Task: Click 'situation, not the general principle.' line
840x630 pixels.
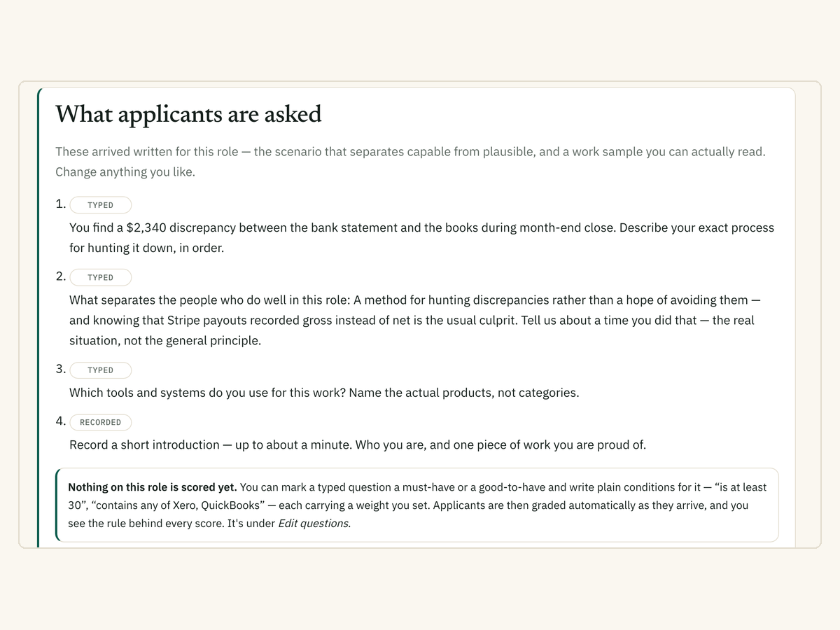Action: point(165,341)
